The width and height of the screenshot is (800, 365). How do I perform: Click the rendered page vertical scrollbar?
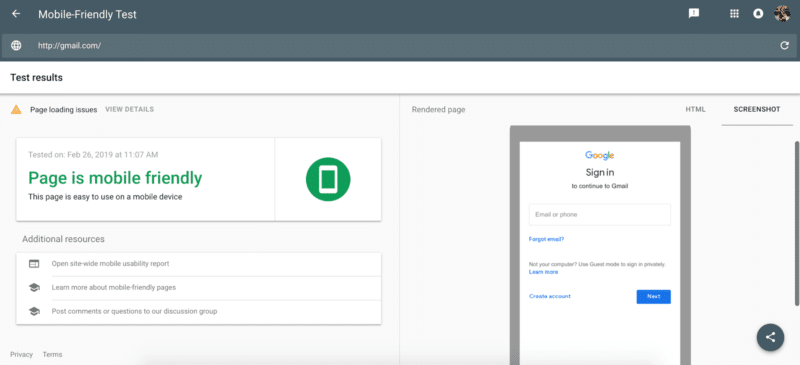pyautogui.click(x=796, y=224)
